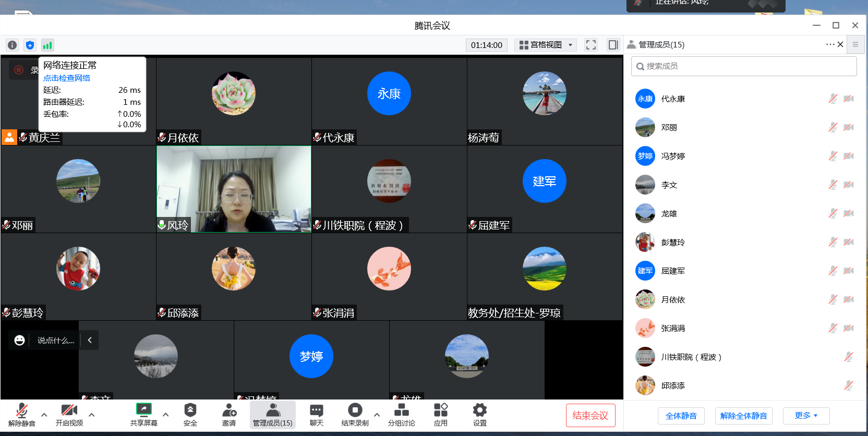Viewport: 868px width, 436px height.
Task: Enter full screen mode
Action: (590, 45)
